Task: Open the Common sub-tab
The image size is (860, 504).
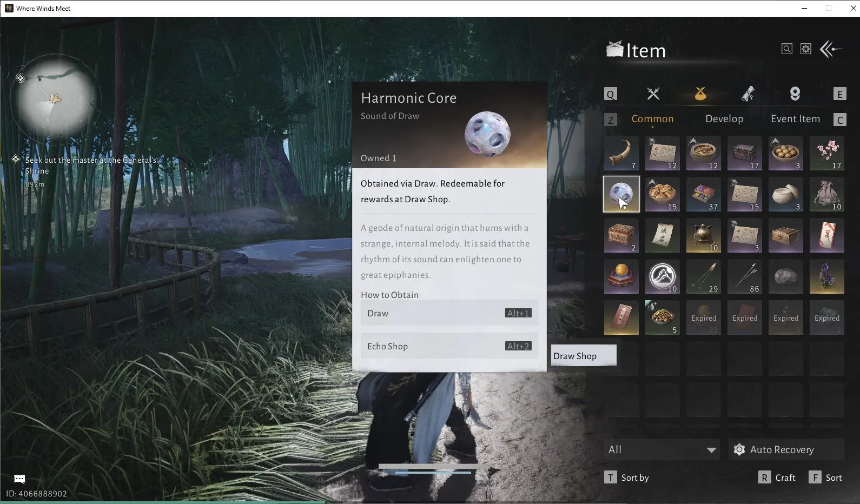Action: pyautogui.click(x=652, y=119)
